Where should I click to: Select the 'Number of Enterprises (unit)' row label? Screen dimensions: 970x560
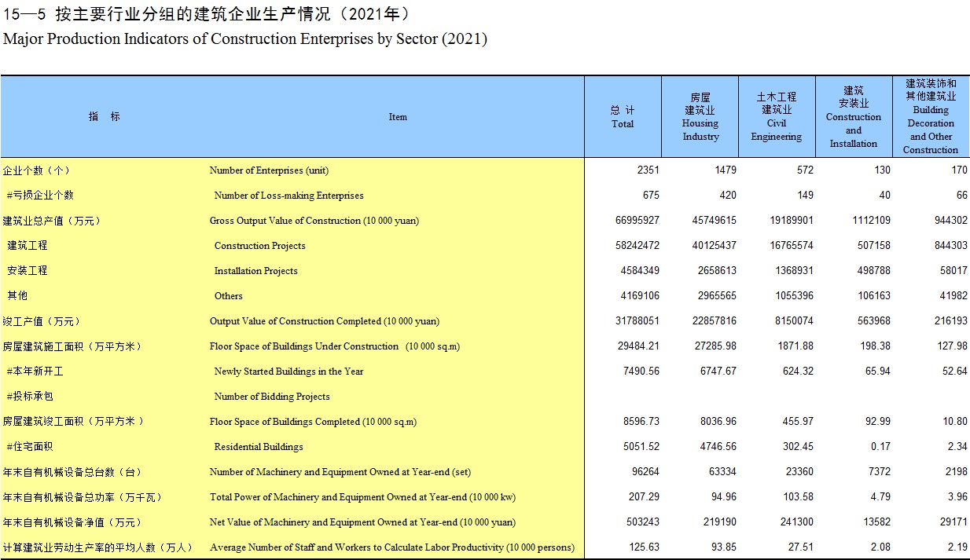(269, 170)
